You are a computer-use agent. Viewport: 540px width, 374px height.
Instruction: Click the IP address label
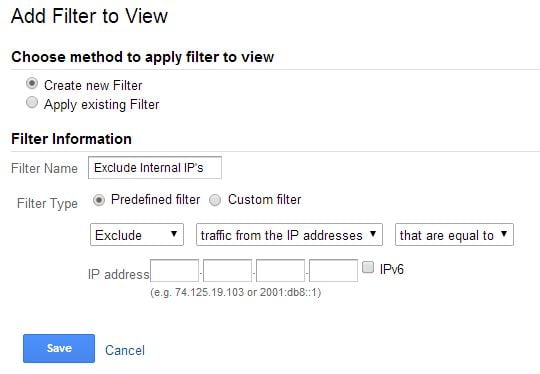(119, 274)
